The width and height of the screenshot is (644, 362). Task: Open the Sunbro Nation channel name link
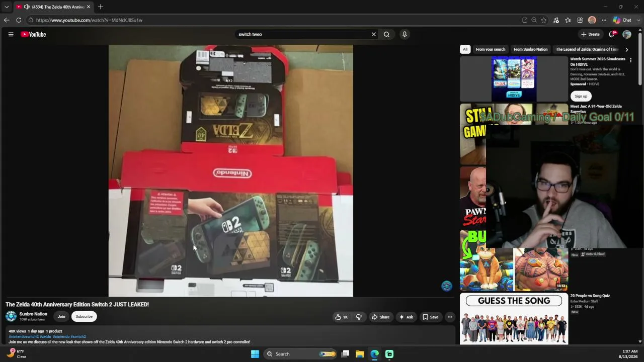pos(33,314)
